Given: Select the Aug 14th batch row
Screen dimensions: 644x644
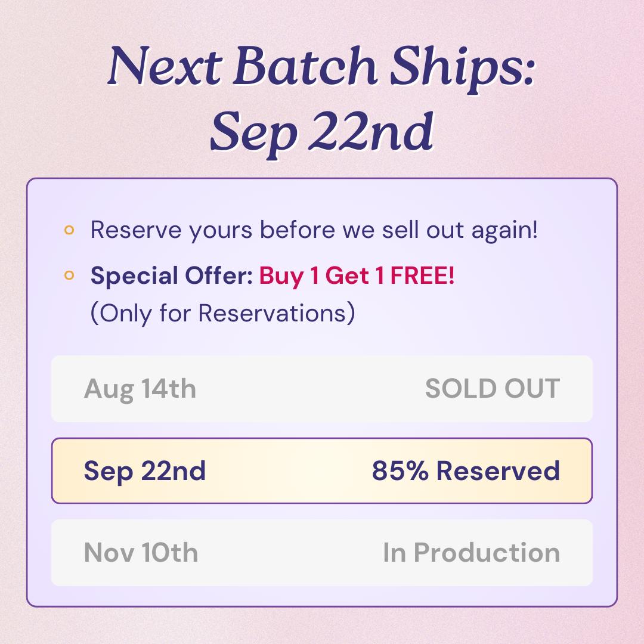Looking at the screenshot, I should (x=322, y=389).
